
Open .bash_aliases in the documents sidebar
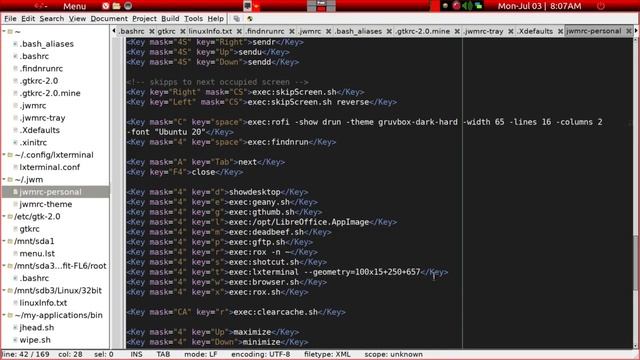pos(47,44)
